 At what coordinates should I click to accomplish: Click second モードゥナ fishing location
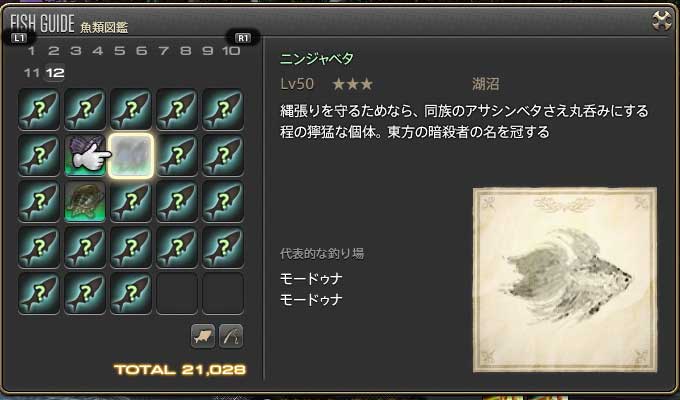311,299
